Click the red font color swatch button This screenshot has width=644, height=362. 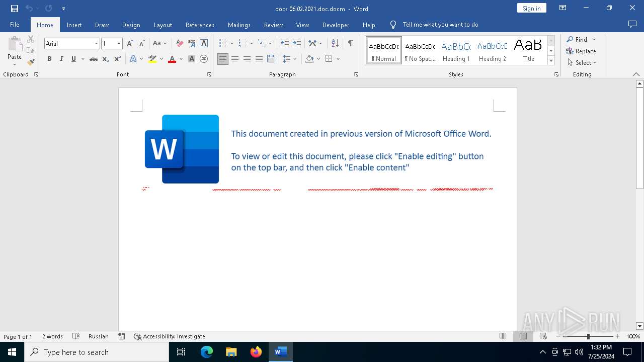[x=172, y=59]
